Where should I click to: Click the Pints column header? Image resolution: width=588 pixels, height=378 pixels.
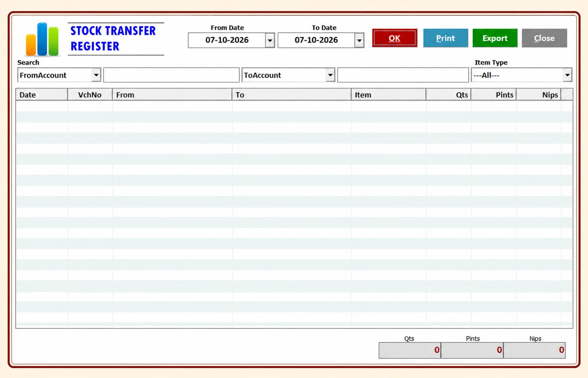point(494,95)
